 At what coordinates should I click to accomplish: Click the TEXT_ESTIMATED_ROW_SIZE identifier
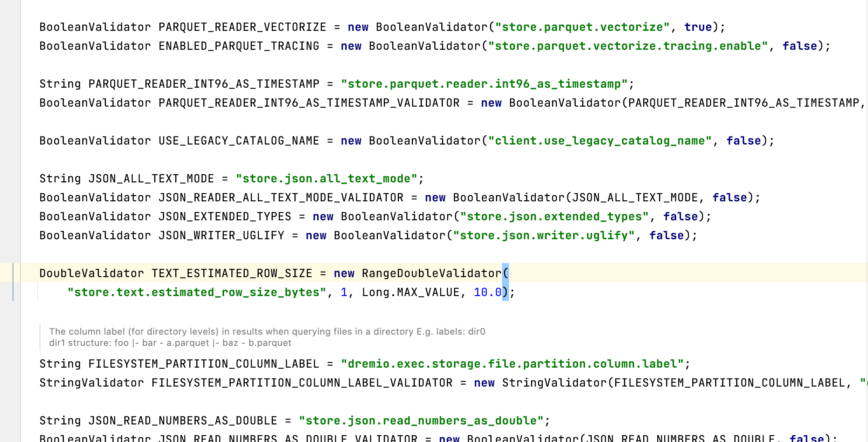232,273
